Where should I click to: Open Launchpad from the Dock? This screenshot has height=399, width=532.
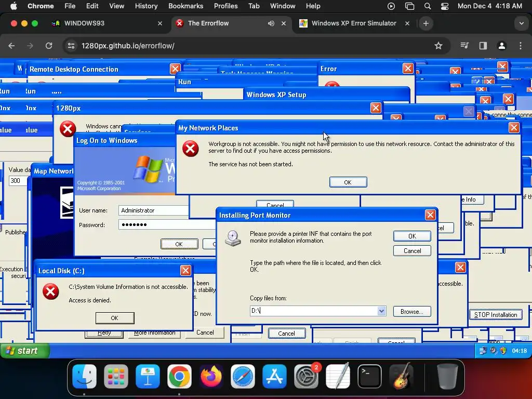click(x=116, y=376)
